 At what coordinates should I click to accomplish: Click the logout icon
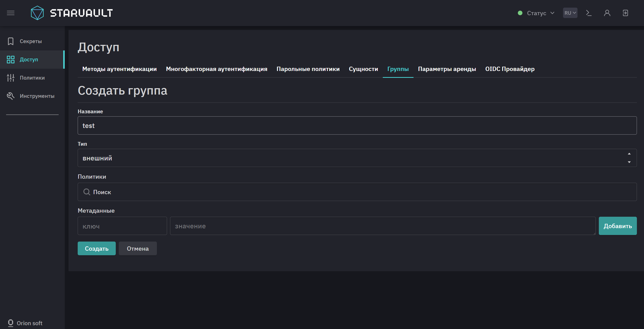click(x=625, y=13)
